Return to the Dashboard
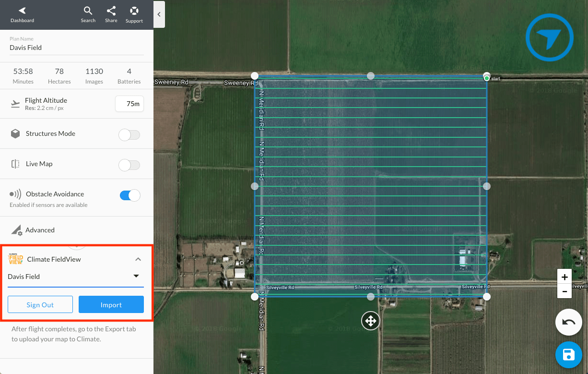Viewport: 588px width, 374px height. pos(22,14)
